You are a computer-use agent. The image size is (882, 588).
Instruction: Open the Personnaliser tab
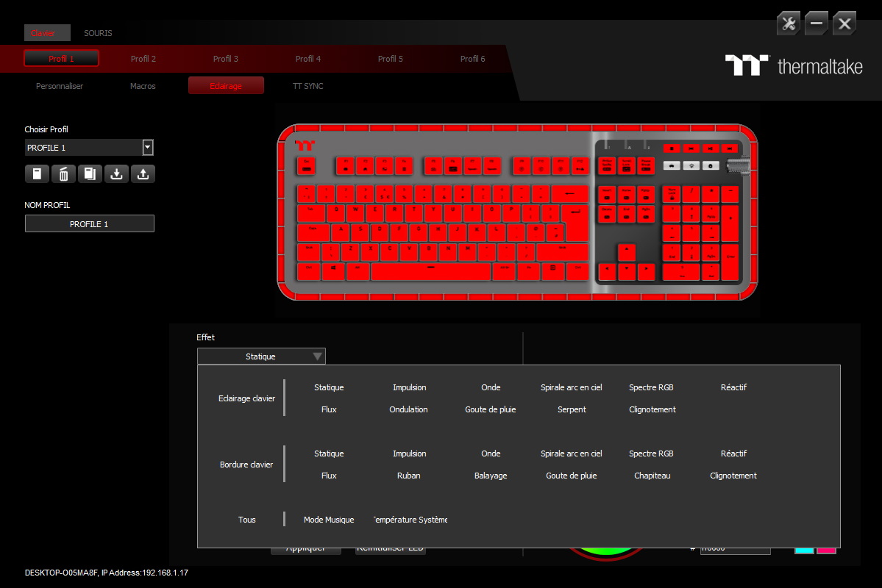(59, 85)
